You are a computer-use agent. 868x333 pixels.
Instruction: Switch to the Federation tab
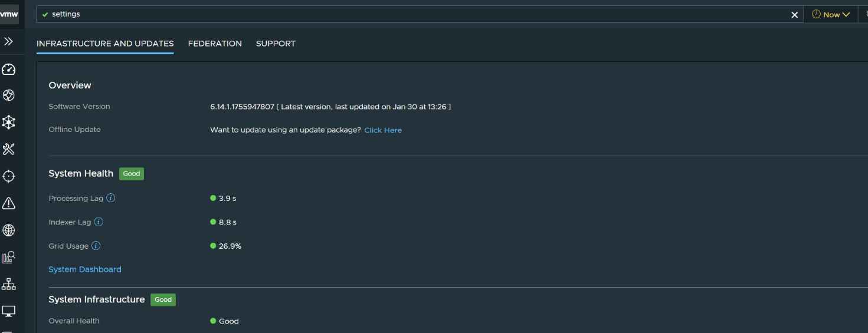(x=215, y=44)
